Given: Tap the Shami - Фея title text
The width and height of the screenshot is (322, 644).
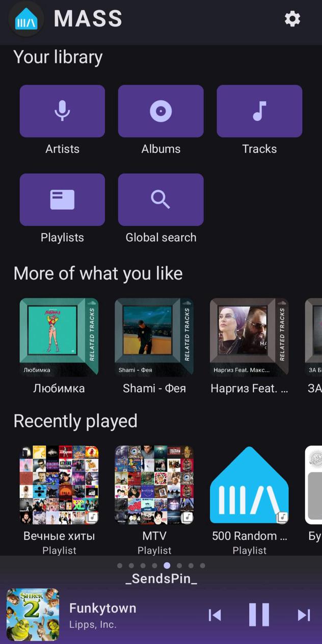Looking at the screenshot, I should [154, 388].
